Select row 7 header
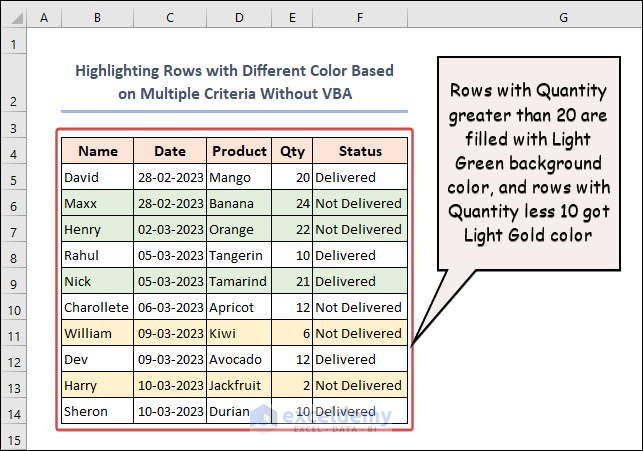The height and width of the screenshot is (451, 643). pos(14,229)
